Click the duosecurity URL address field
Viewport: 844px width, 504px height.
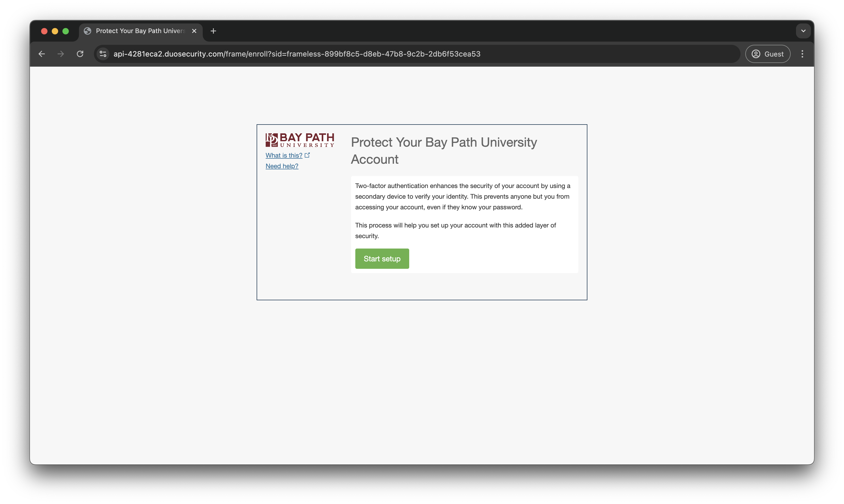click(297, 54)
